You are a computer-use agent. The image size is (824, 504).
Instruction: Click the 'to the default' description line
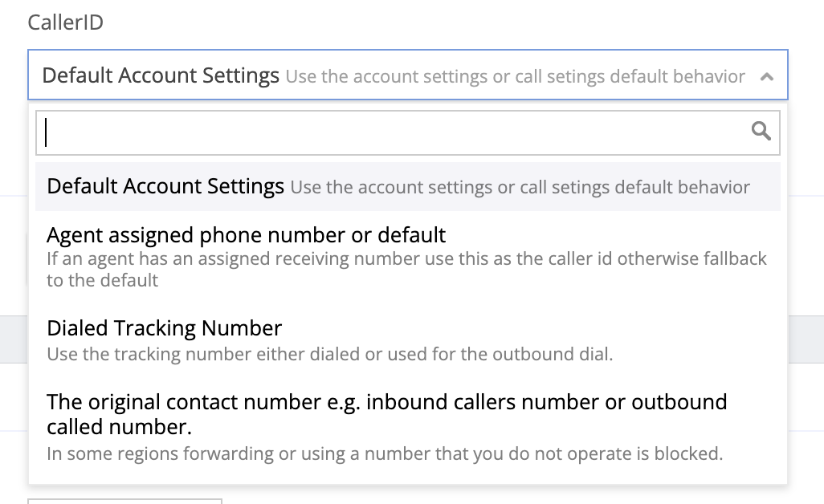pyautogui.click(x=103, y=280)
